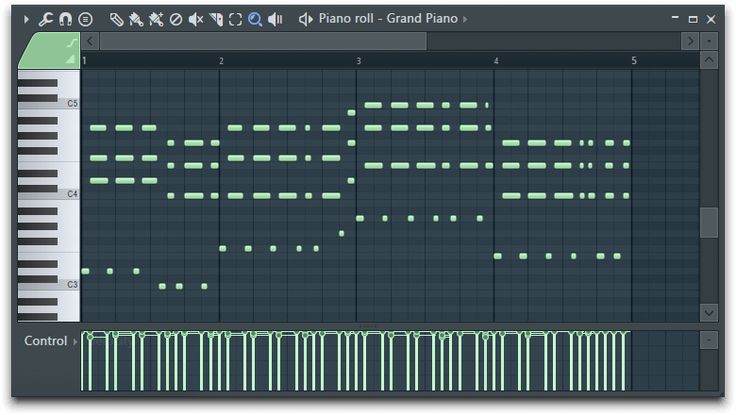Activate the Select marquee tool

tap(235, 19)
